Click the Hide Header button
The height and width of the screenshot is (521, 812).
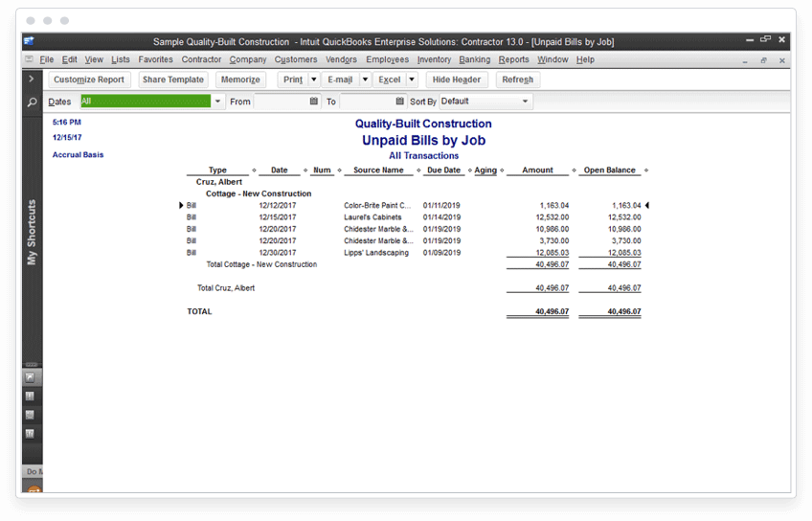coord(457,79)
